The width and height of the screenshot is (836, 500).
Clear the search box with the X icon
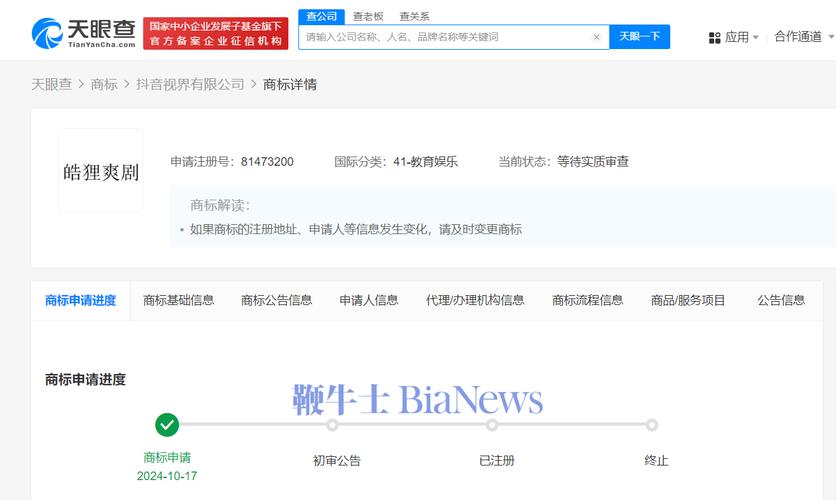(x=597, y=37)
